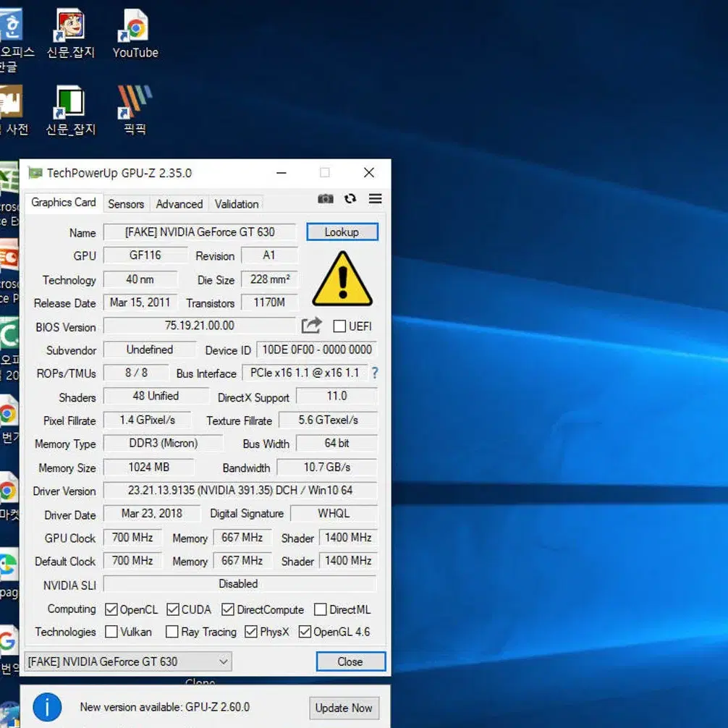728x728 pixels.
Task: Click the Revision A1 field
Action: [x=270, y=255]
